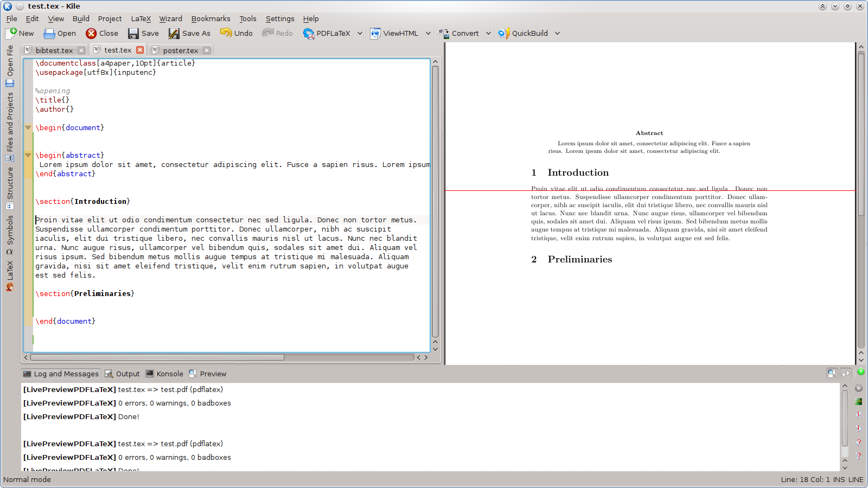The image size is (868, 488).
Task: Click the red Close document toolbar icon
Action: (x=91, y=33)
